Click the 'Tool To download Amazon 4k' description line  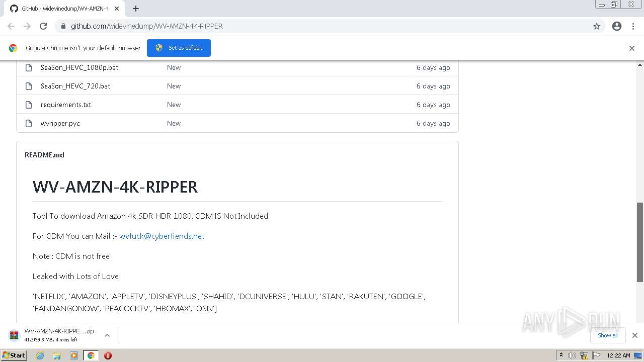coord(150,216)
